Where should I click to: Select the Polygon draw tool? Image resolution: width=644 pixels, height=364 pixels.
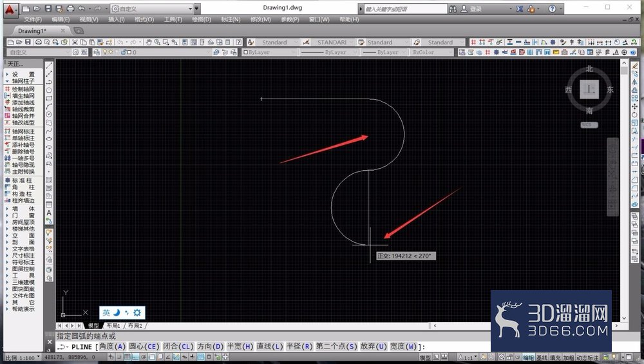(49, 90)
